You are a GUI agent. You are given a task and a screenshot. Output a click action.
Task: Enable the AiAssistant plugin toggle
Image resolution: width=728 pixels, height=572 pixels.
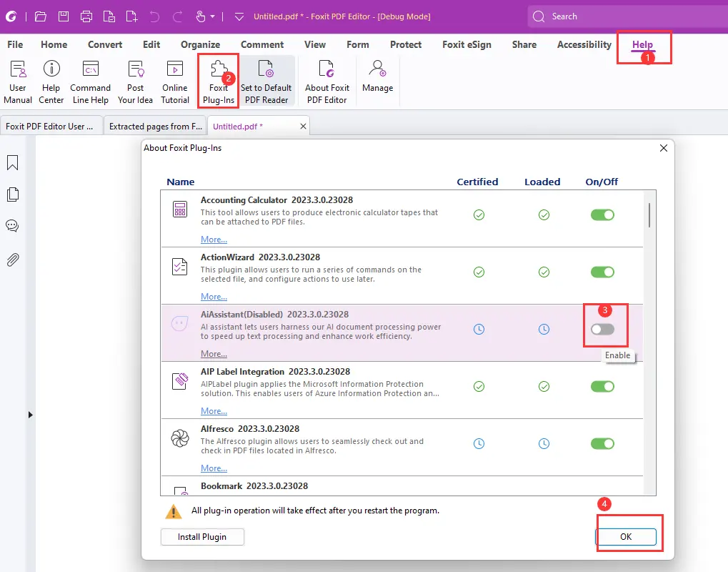(602, 329)
